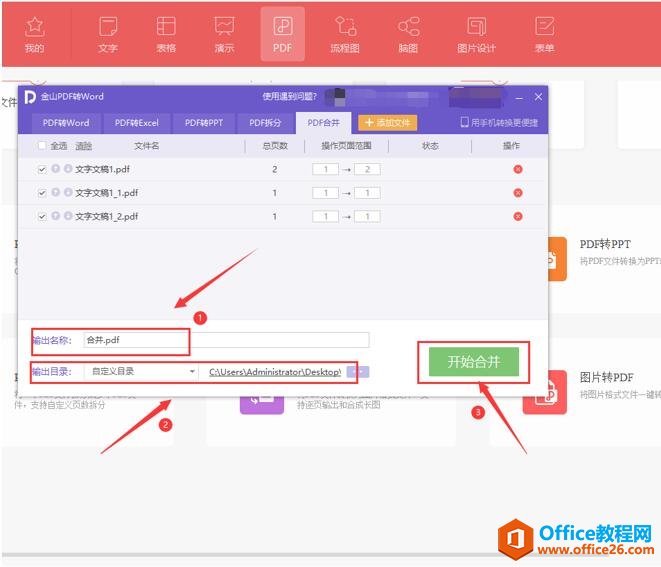Open the red 图片转PDF icon in background
The image size is (661, 567).
point(545,393)
